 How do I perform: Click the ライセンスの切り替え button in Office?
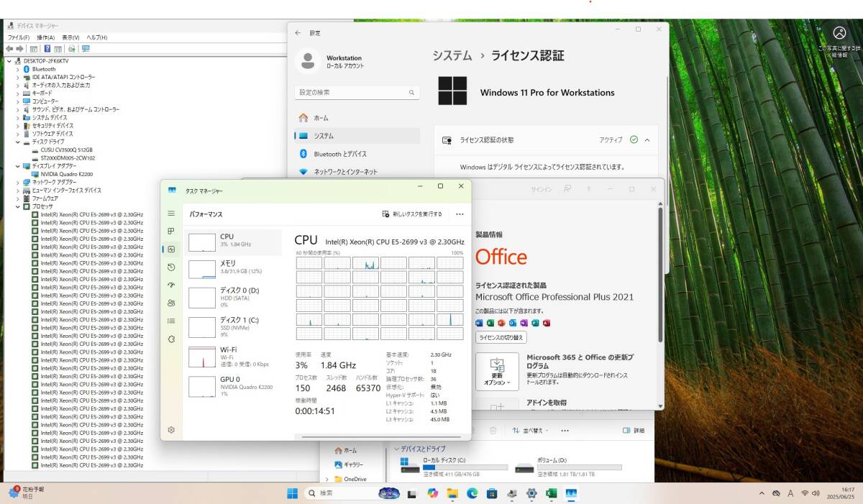click(501, 337)
